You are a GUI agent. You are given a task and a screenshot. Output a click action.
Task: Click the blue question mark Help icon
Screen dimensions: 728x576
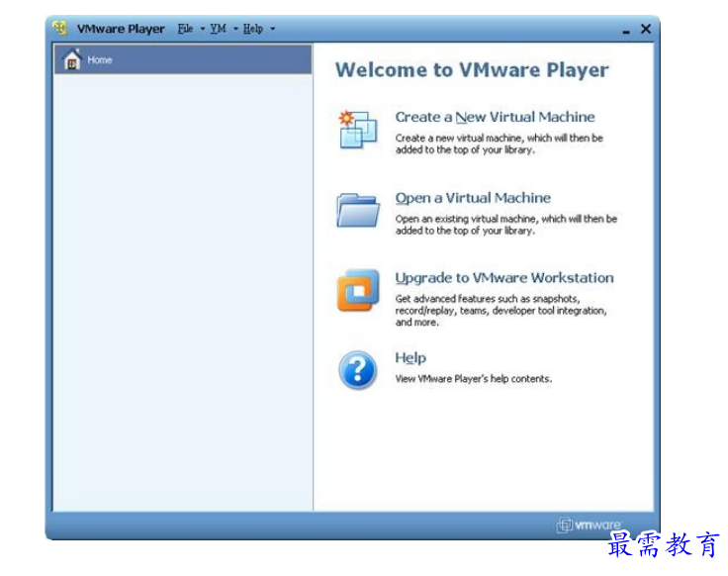(357, 370)
